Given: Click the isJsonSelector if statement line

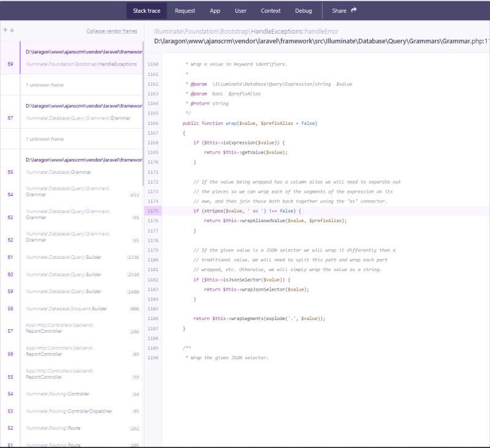Looking at the screenshot, I should pyautogui.click(x=241, y=280).
